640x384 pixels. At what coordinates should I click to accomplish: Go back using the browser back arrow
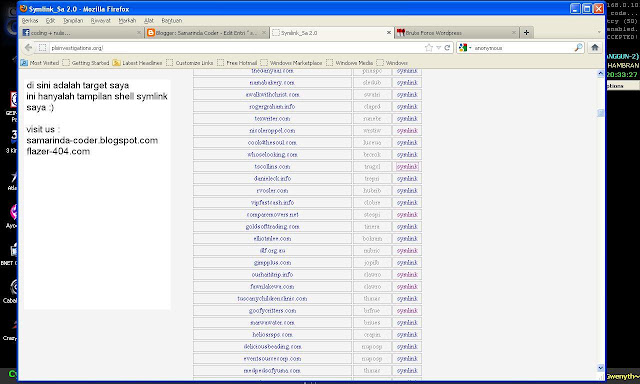[x=28, y=48]
